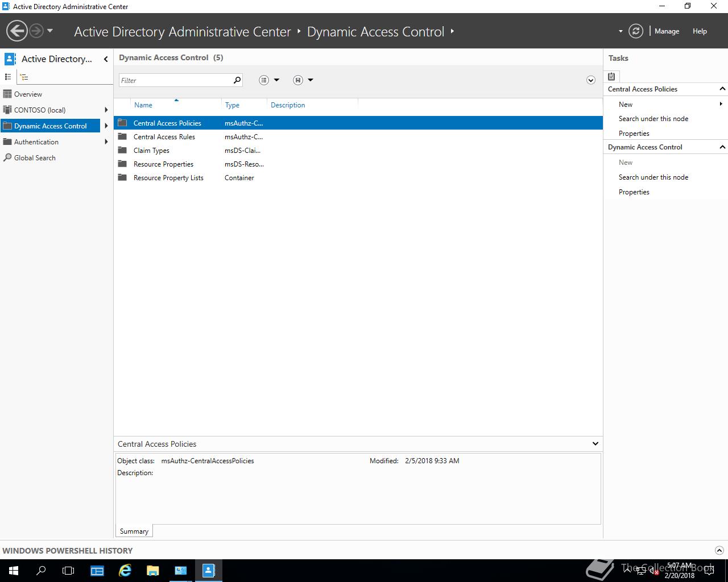Switch navigation pane to tree view

(24, 77)
